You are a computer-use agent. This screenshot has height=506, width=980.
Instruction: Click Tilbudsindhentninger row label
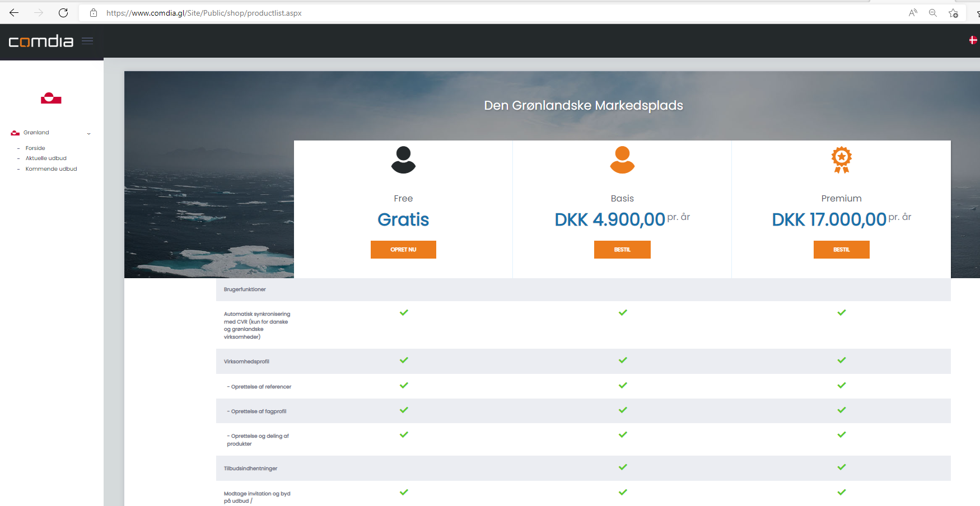pos(250,468)
